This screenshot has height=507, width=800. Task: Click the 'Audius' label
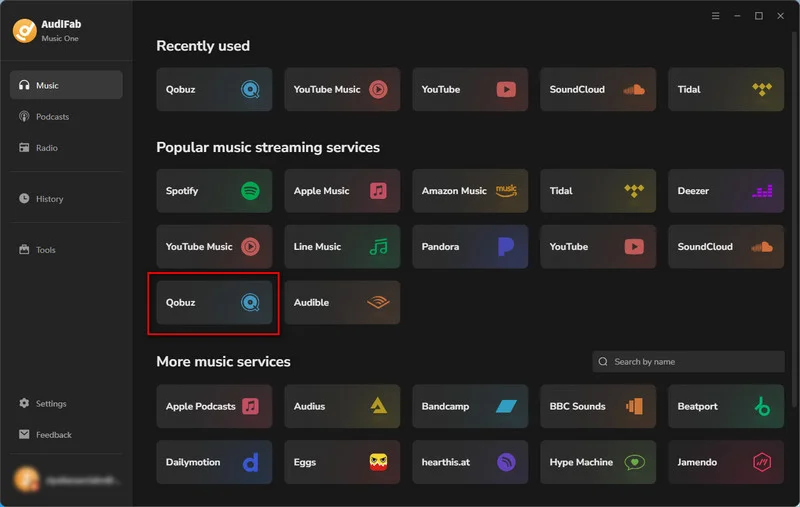coord(309,406)
